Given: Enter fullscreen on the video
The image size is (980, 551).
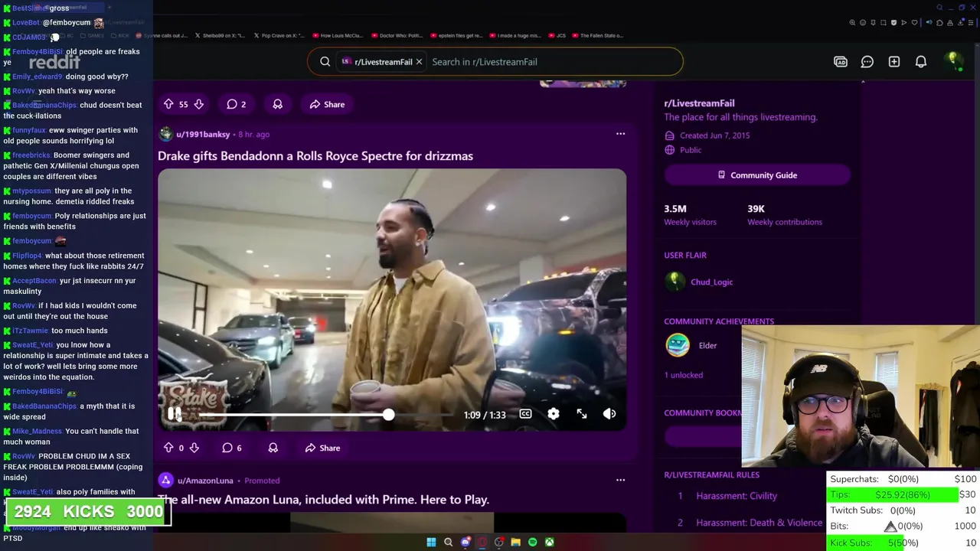Looking at the screenshot, I should [x=582, y=414].
